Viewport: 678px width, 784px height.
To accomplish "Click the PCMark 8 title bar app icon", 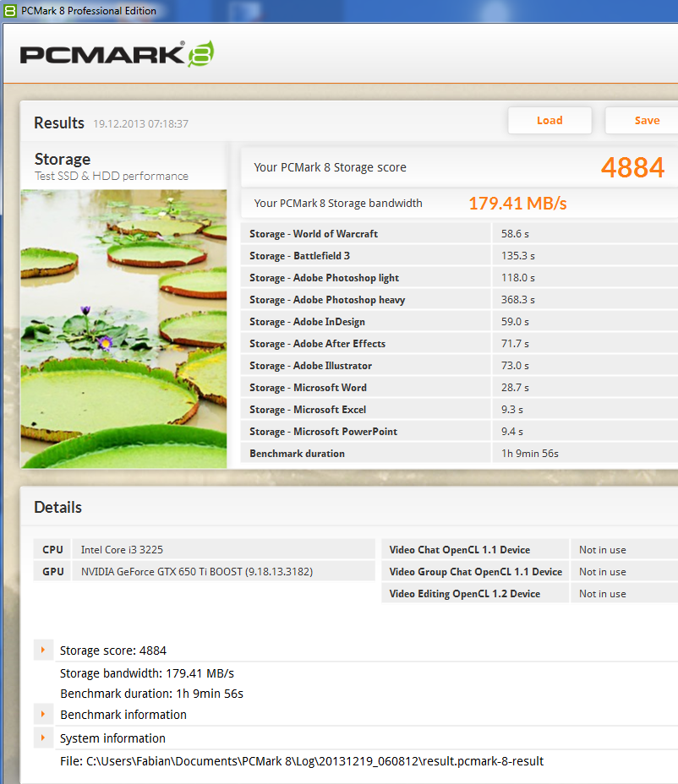I will [x=9, y=10].
